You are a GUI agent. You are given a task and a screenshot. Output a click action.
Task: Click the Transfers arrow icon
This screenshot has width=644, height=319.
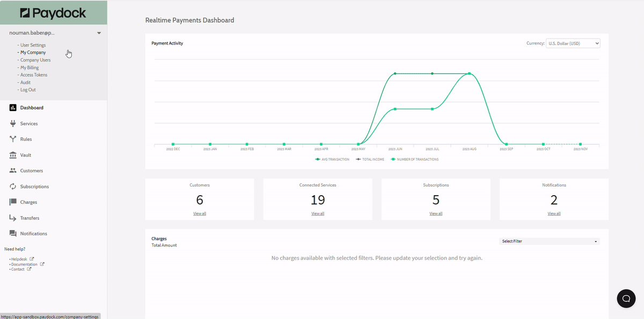(x=13, y=218)
